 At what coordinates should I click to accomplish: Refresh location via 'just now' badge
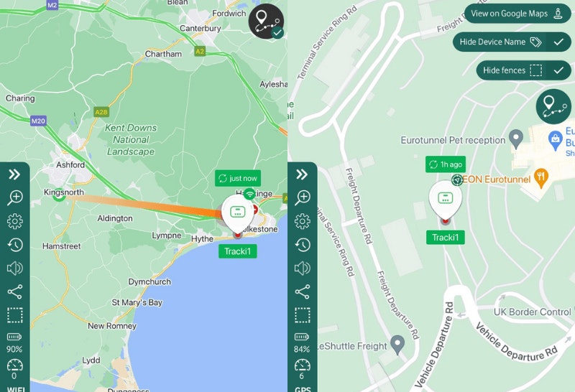(238, 178)
